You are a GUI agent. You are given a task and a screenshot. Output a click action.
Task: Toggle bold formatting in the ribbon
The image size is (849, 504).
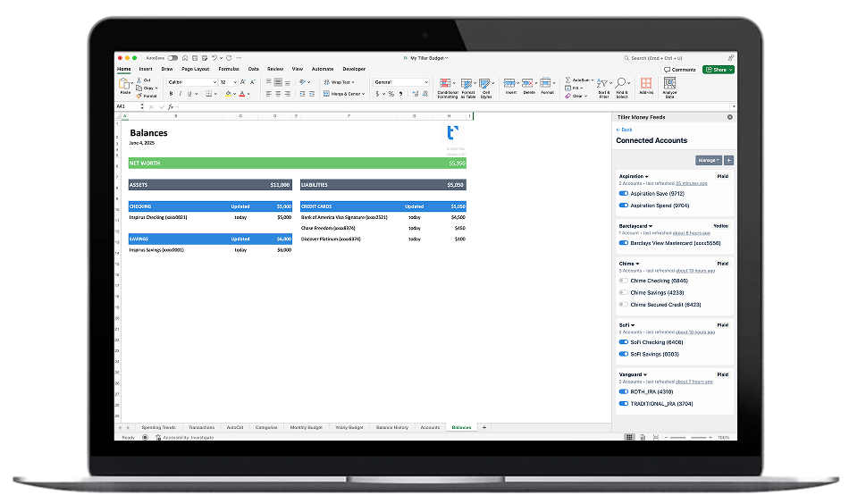171,93
